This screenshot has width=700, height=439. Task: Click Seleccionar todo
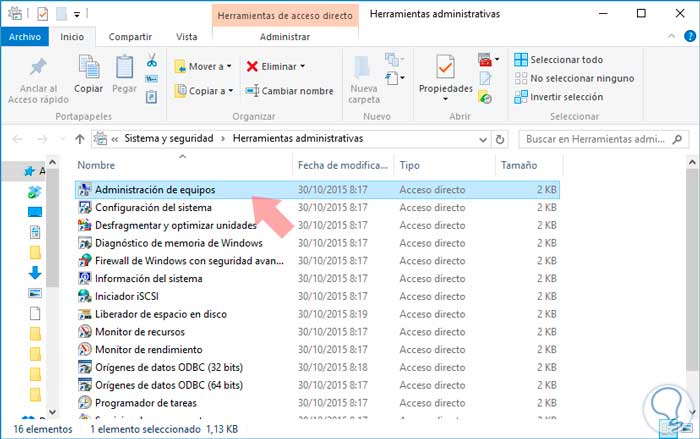558,59
